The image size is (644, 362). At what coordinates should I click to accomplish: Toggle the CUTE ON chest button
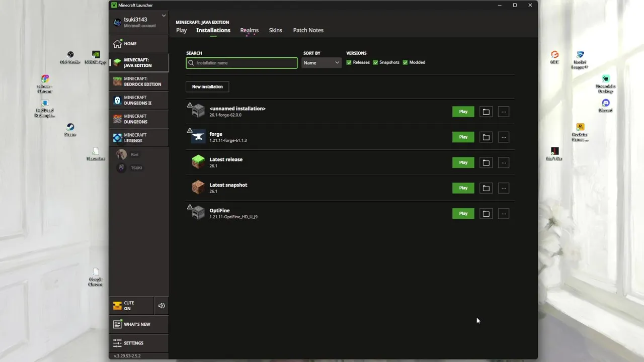pos(131,306)
